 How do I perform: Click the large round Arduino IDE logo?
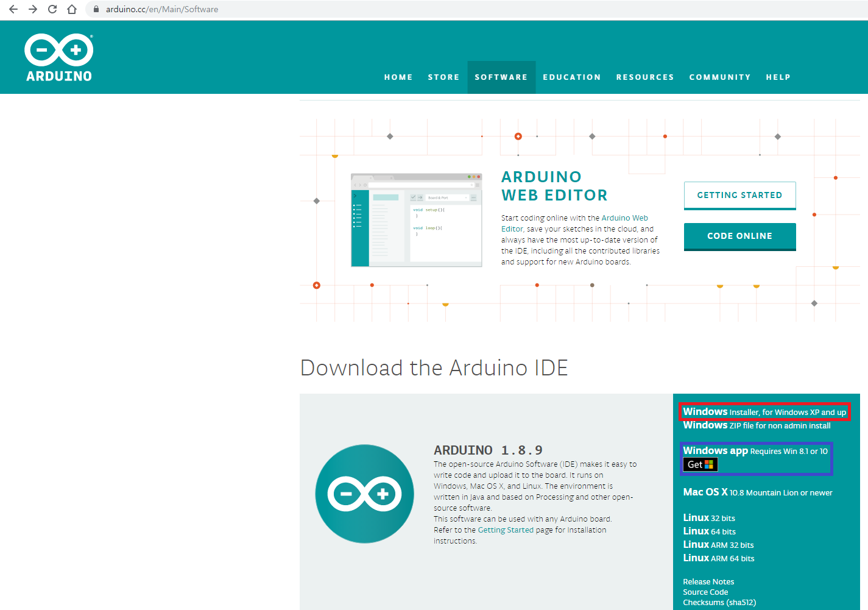pyautogui.click(x=364, y=494)
